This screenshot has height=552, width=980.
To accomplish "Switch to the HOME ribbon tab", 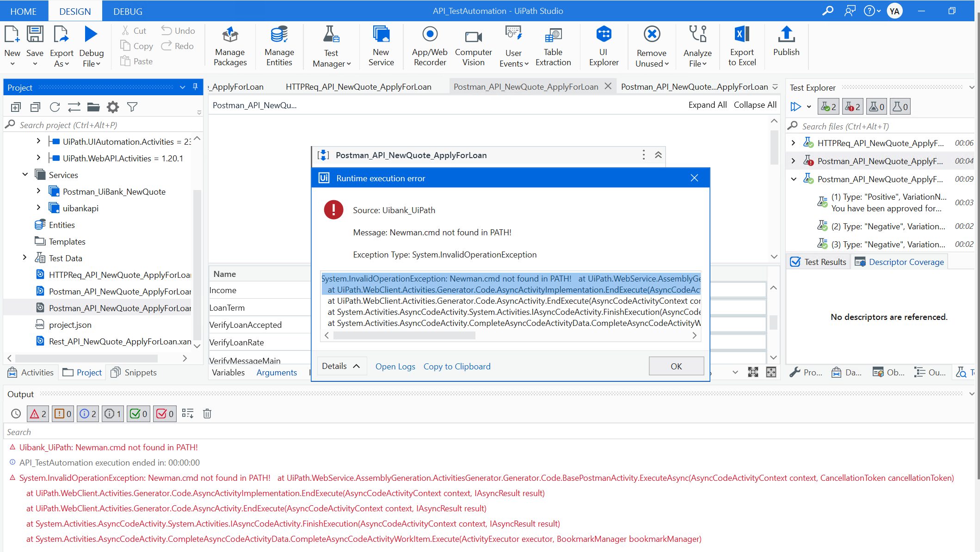I will [23, 11].
